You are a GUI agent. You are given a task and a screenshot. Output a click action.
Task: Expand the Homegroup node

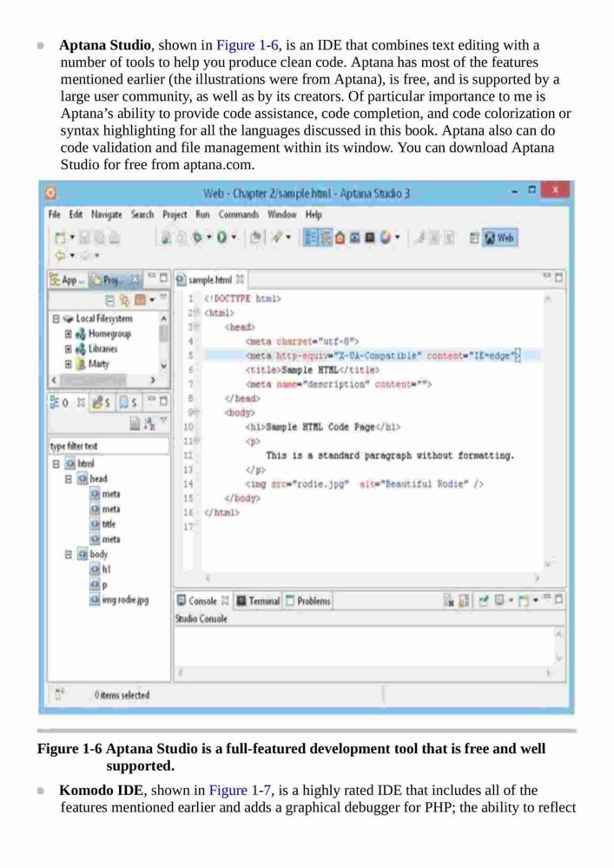68,334
